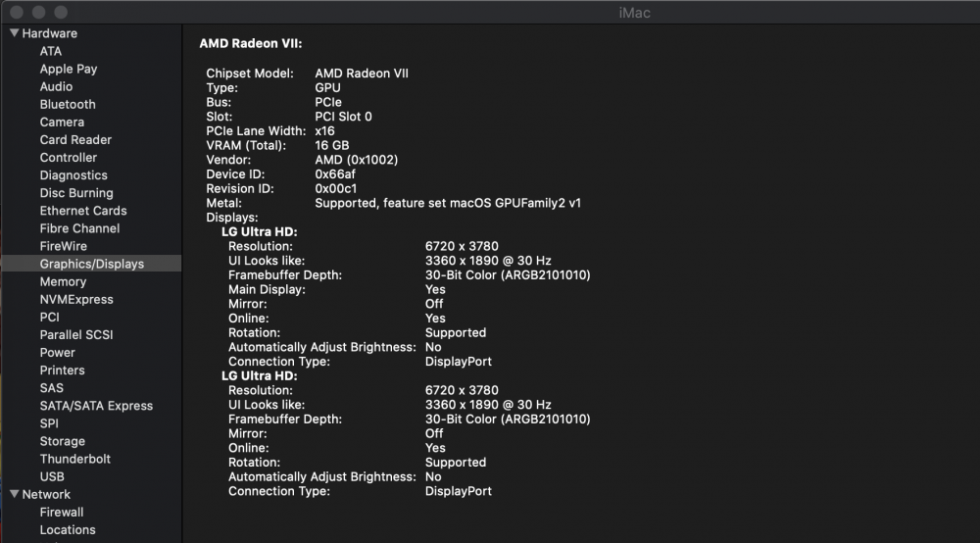Select Camera in the Hardware list
Image resolution: width=980 pixels, height=543 pixels.
pos(62,123)
